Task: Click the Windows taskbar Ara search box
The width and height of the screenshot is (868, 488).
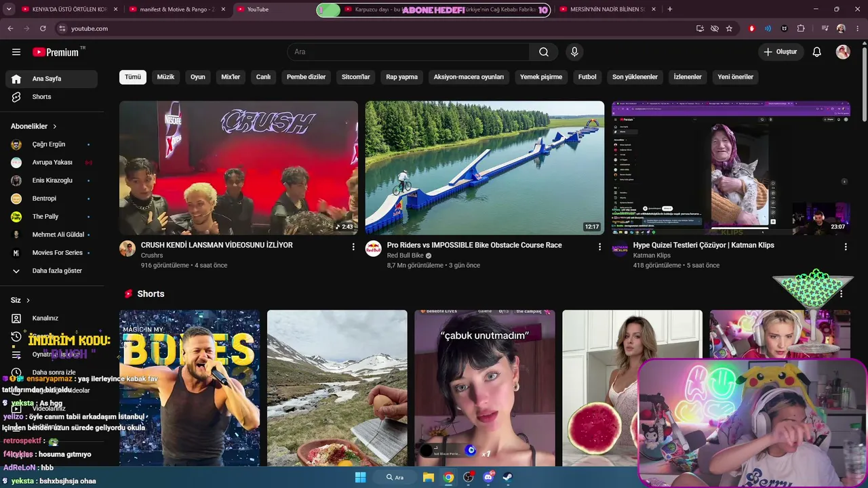Action: point(395,477)
